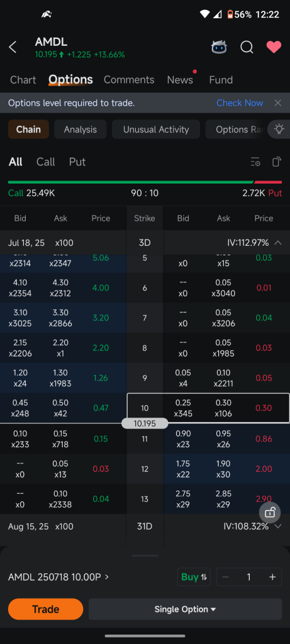Select the Put filter
The width and height of the screenshot is (290, 644).
77,162
